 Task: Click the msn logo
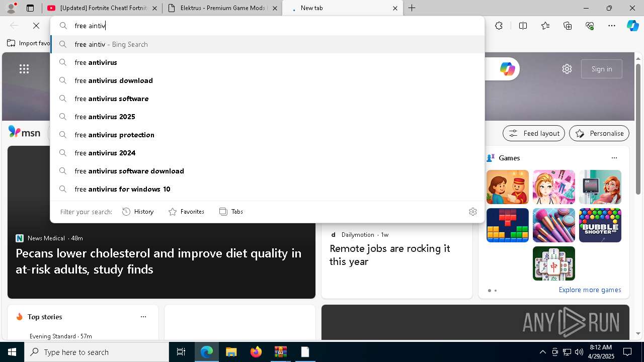(24, 132)
